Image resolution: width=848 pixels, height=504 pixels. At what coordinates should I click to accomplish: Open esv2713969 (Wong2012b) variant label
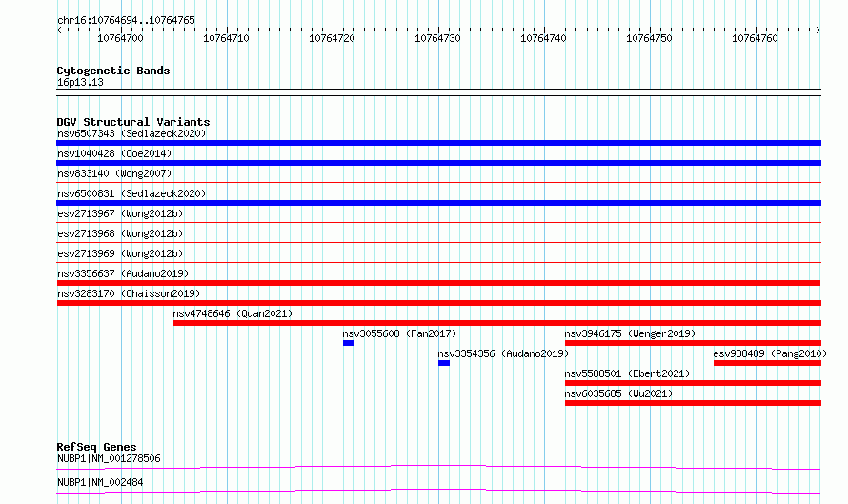120,253
